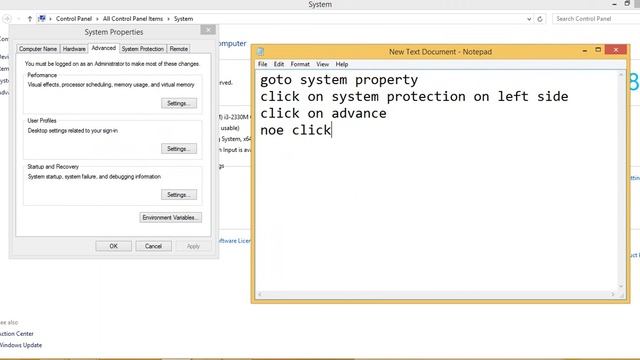
Task: Close the Notepad window
Action: (x=616, y=50)
